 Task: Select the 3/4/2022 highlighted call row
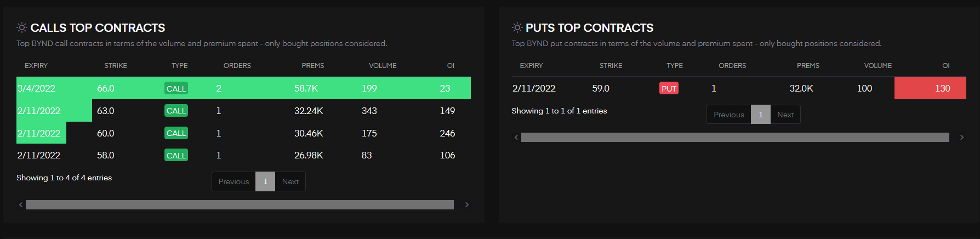pyautogui.click(x=243, y=88)
